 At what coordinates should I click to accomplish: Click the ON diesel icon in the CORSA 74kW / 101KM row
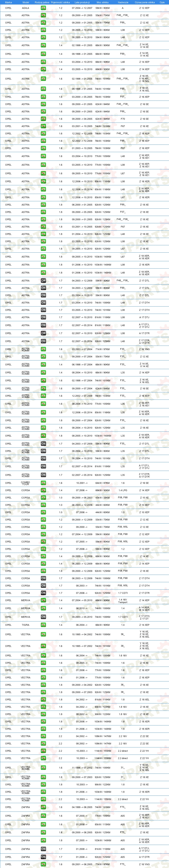(x=43, y=586)
